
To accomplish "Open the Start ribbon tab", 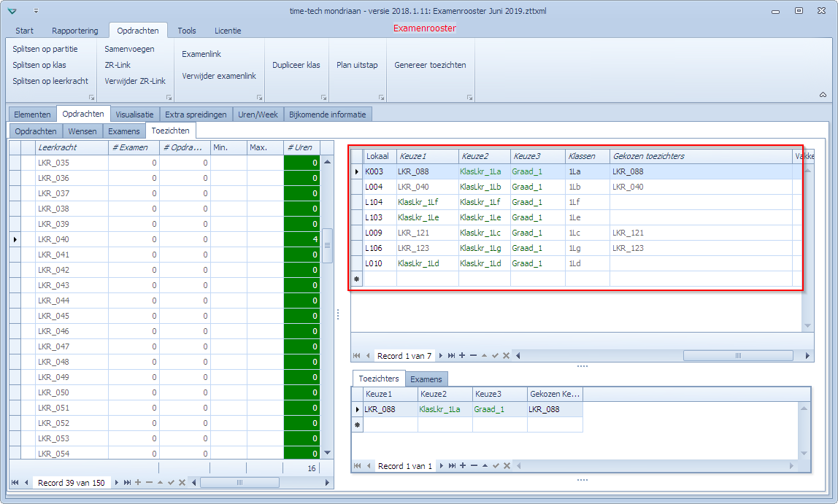I will coord(24,31).
